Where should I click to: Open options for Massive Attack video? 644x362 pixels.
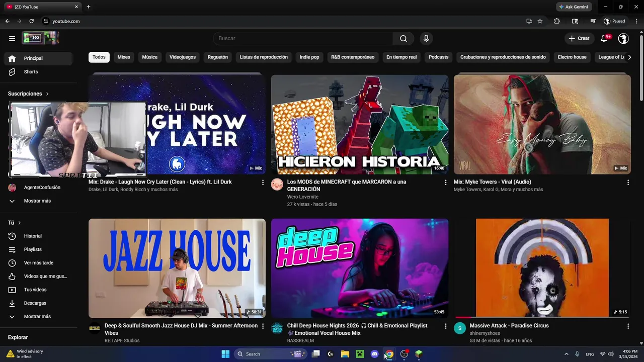click(x=628, y=326)
